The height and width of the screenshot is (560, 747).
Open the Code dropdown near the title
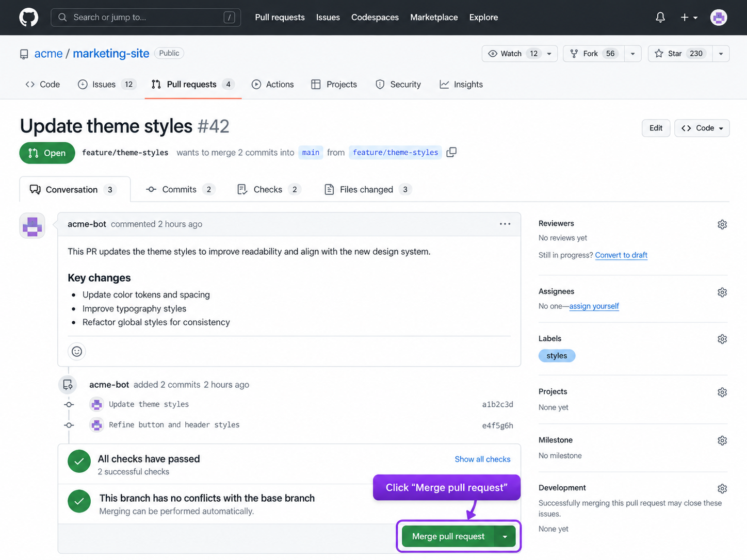coord(702,128)
